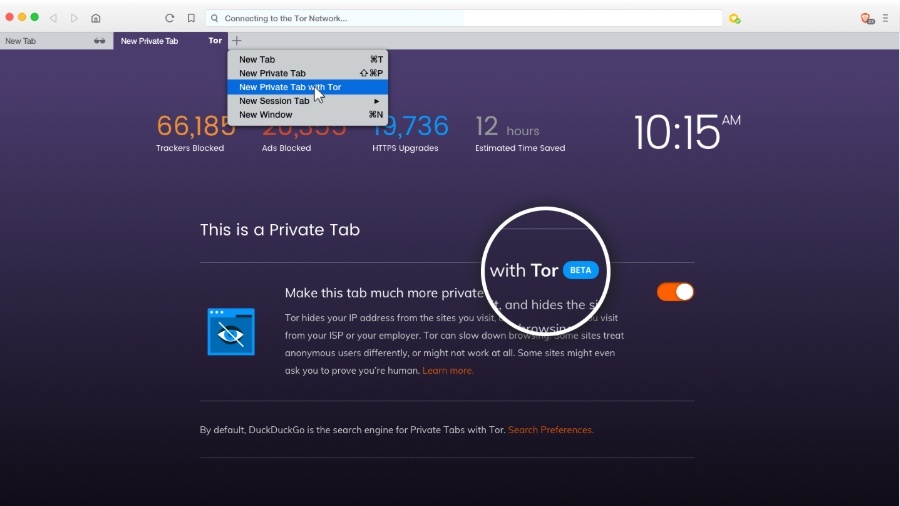
Task: Click the private glasses icon on New Tab
Action: coord(99,41)
